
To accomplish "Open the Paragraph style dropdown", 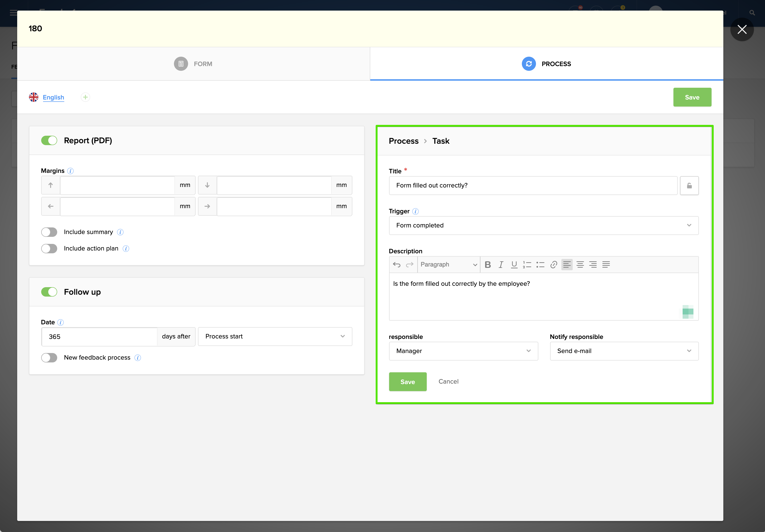I will tap(448, 265).
